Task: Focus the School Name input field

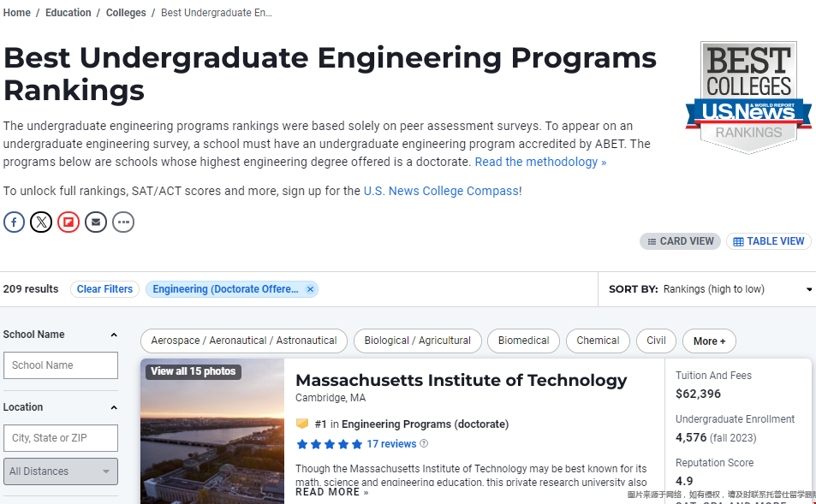Action: tap(61, 365)
